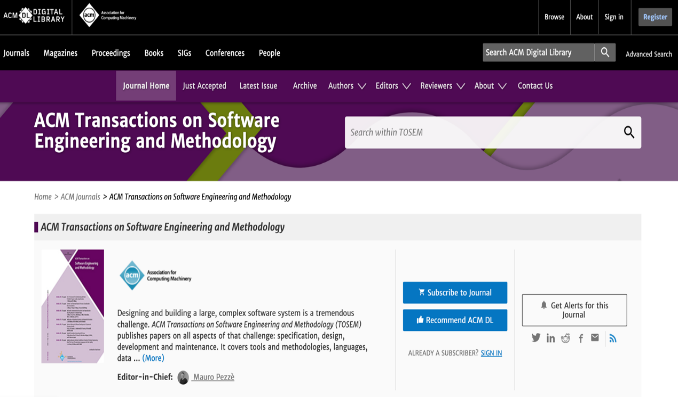Image resolution: width=678 pixels, height=397 pixels.
Task: Open the Magazines menu
Action: pyautogui.click(x=60, y=53)
